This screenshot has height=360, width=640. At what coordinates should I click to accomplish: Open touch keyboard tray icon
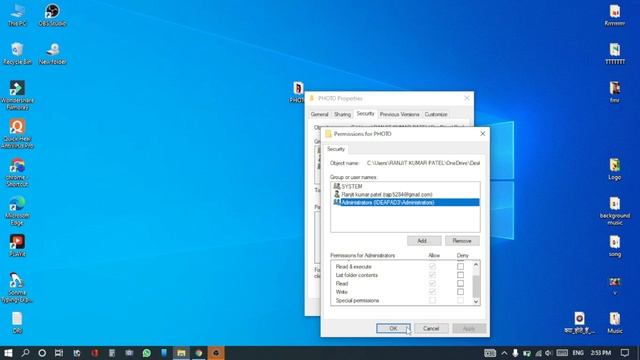click(x=562, y=353)
